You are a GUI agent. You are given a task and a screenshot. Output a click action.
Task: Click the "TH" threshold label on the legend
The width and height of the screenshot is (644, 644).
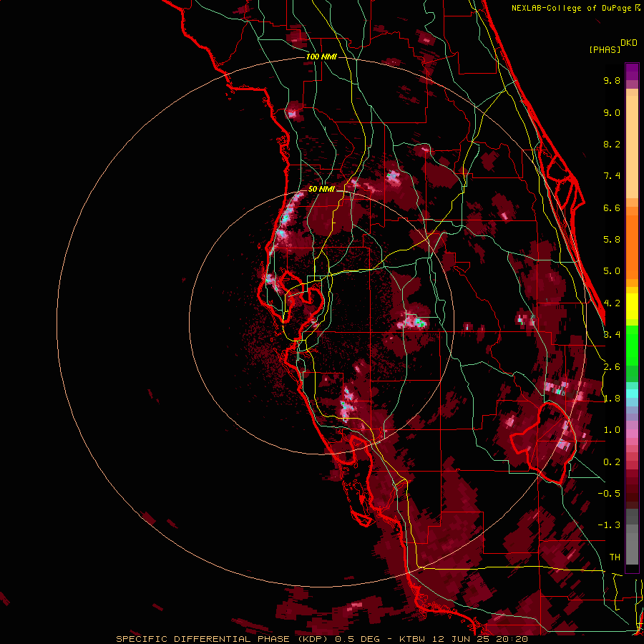[x=615, y=557]
